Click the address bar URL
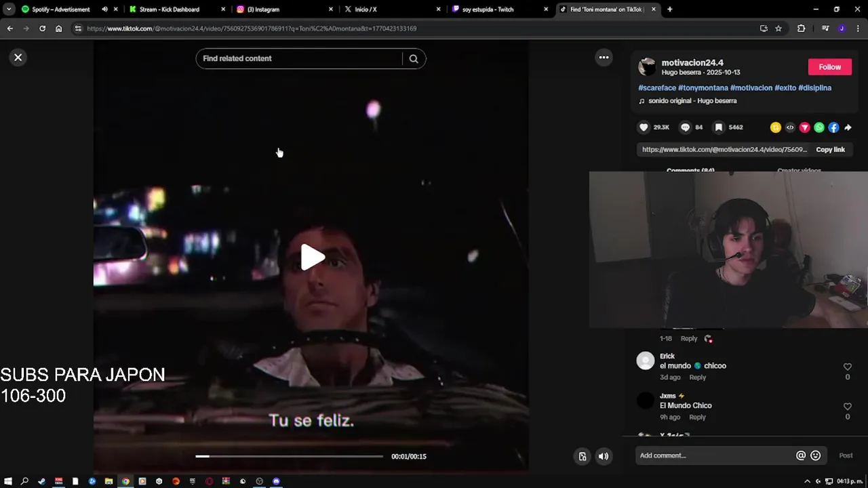The height and width of the screenshot is (488, 868). pos(252,28)
